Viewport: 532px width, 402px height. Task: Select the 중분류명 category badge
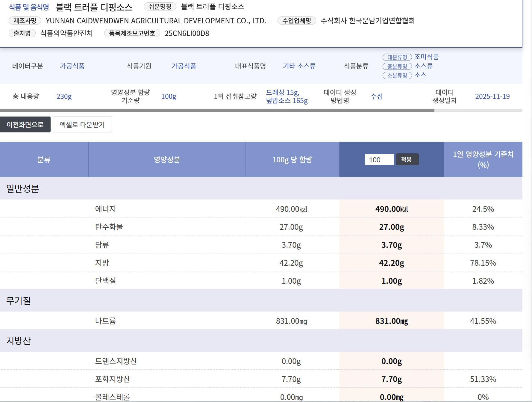click(397, 66)
